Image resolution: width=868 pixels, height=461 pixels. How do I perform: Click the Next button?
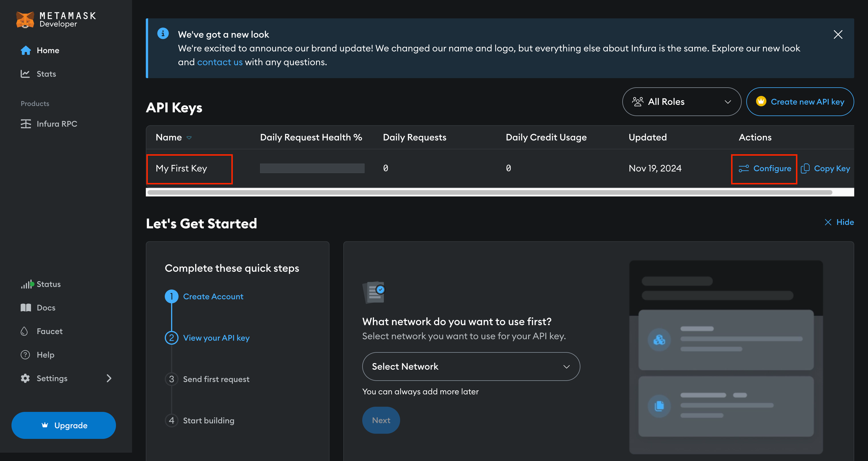pyautogui.click(x=381, y=420)
